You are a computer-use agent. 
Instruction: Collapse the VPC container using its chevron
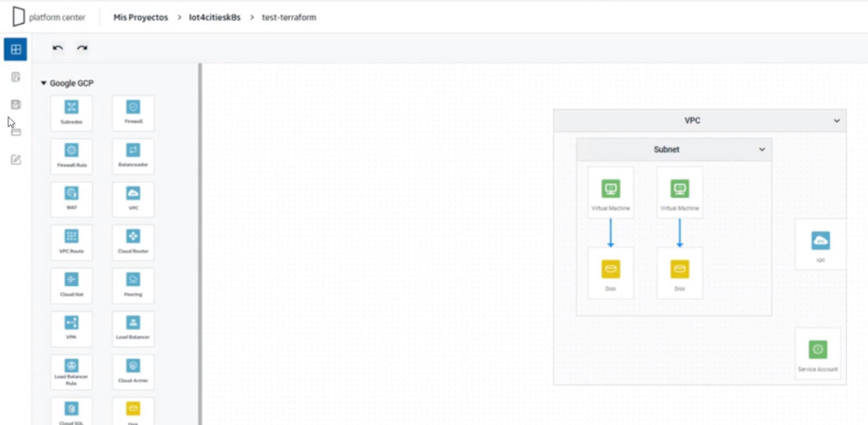[837, 120]
